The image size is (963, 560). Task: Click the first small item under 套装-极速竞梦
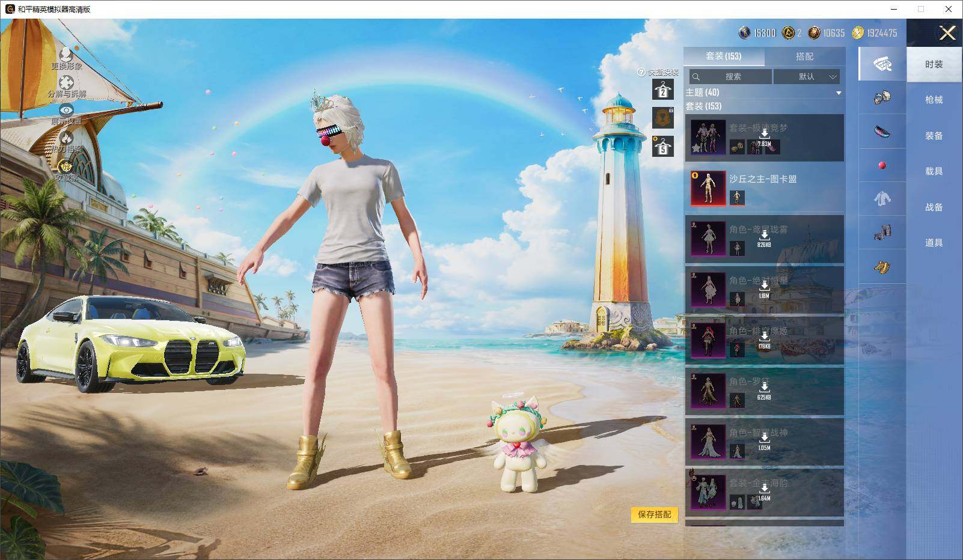point(737,147)
